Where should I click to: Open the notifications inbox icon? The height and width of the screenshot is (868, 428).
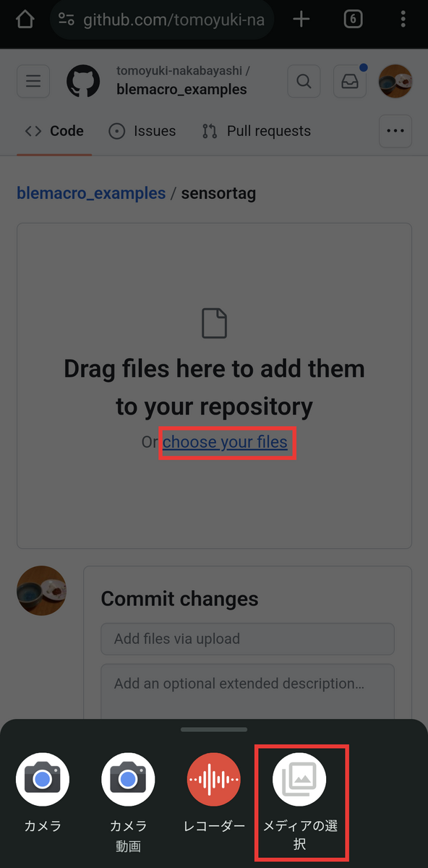tap(349, 82)
